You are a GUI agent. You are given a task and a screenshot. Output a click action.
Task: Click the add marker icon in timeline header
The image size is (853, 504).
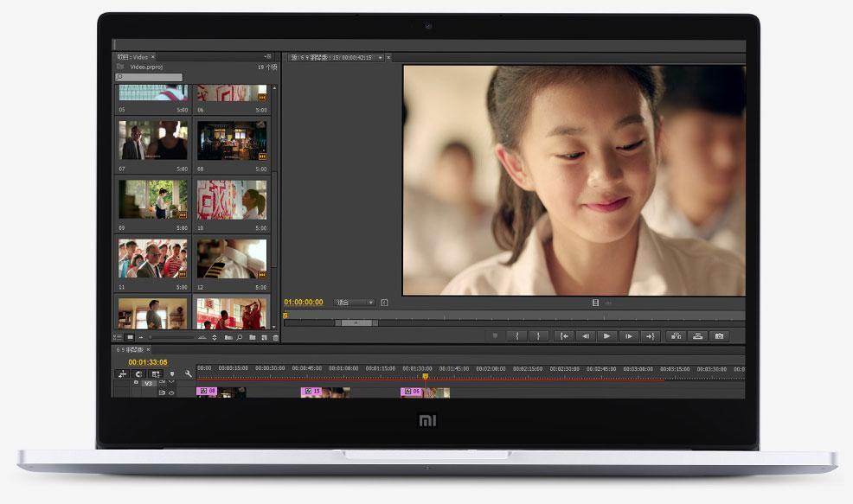tap(172, 374)
